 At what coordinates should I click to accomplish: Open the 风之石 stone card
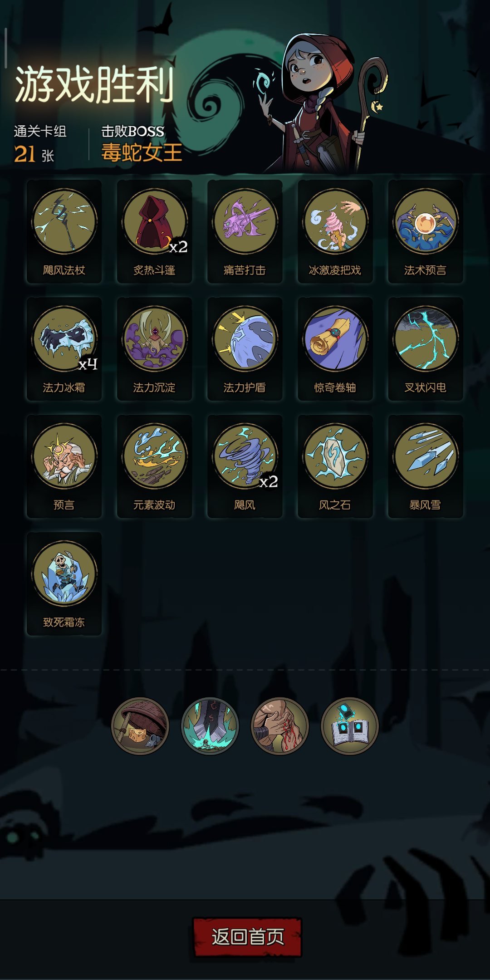click(335, 466)
